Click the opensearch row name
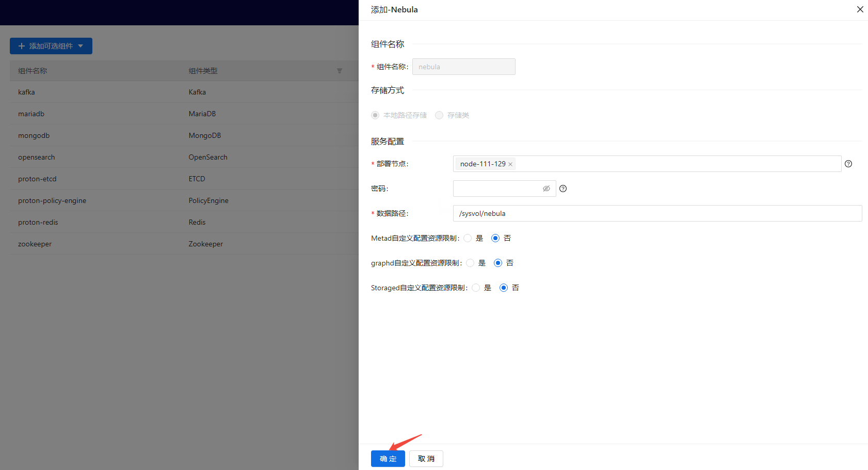Screen dimensions: 868x470 tap(36, 157)
